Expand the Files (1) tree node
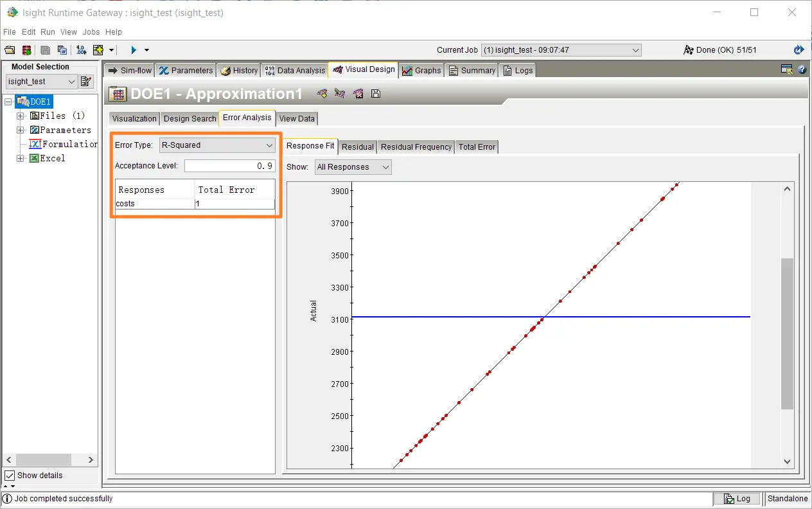Image resolution: width=812 pixels, height=509 pixels. pyautogui.click(x=21, y=116)
